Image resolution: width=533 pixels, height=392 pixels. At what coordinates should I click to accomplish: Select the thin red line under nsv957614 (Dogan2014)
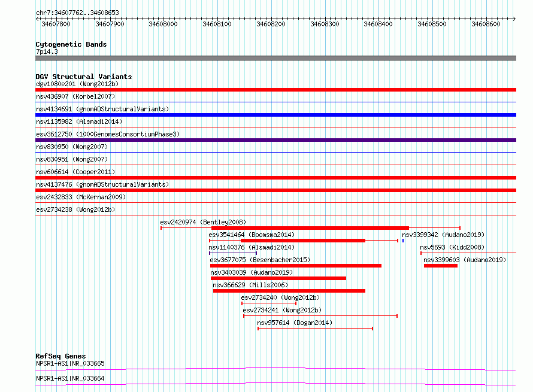[316, 329]
